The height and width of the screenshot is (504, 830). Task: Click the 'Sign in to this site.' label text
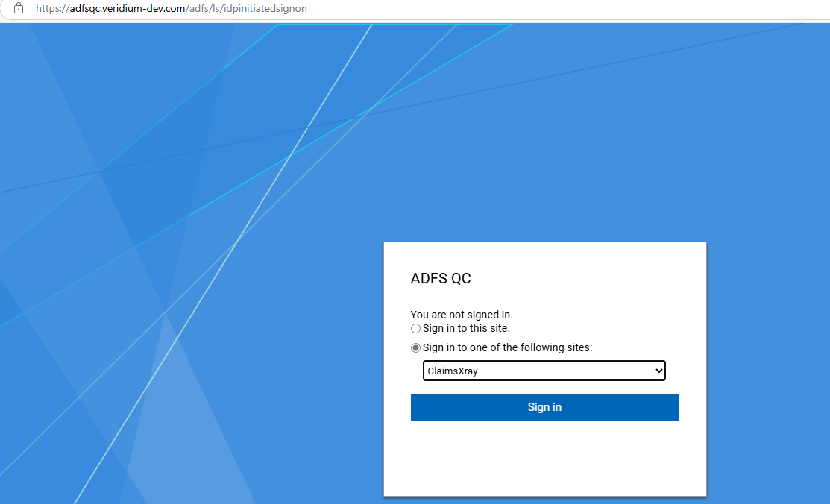click(x=466, y=329)
